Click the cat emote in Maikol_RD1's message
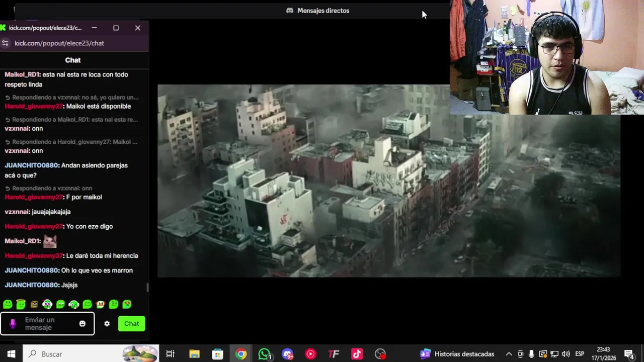The width and height of the screenshot is (644, 362). [50, 241]
